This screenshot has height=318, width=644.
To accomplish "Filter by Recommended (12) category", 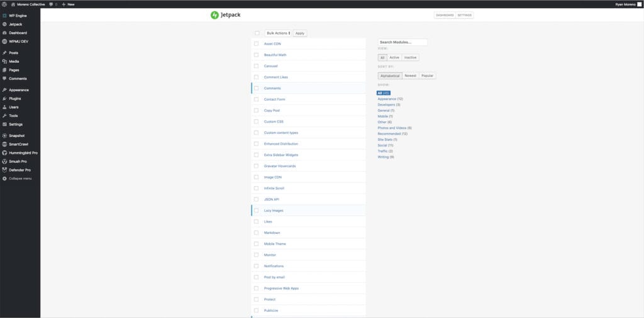I will (x=392, y=134).
